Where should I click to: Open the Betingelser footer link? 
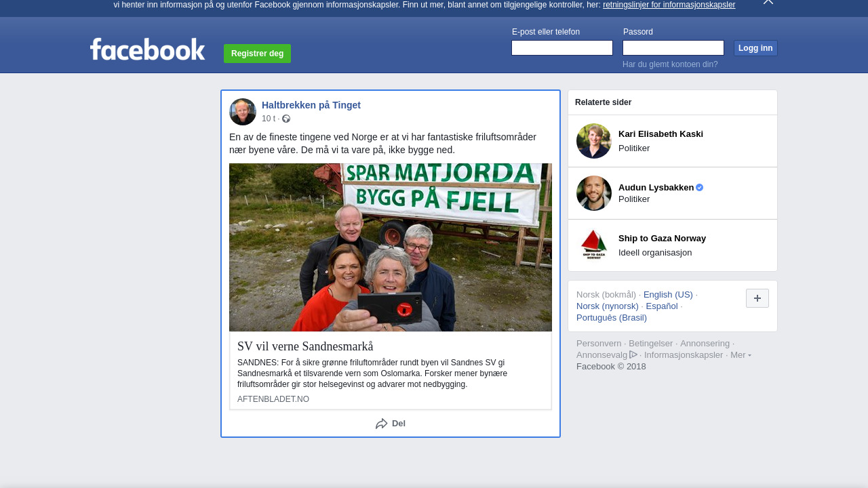[651, 344]
